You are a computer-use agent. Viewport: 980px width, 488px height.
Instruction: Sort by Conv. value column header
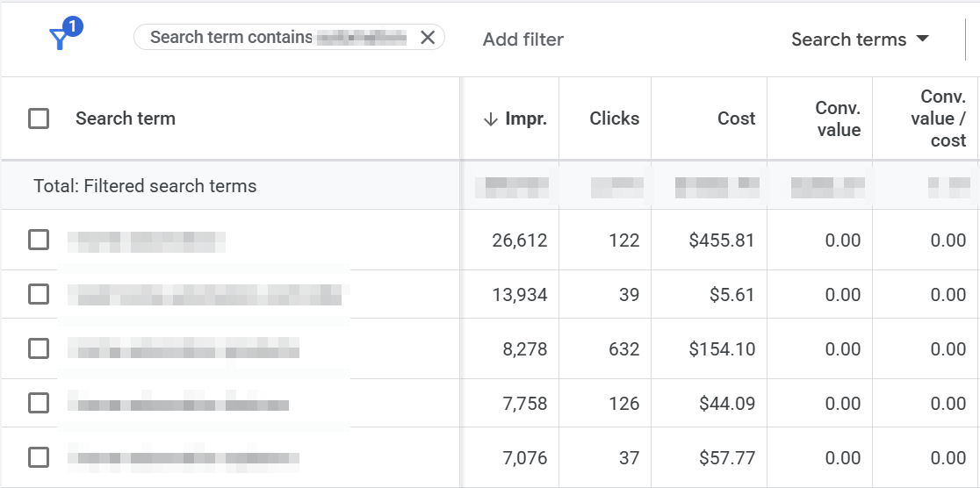pos(838,118)
